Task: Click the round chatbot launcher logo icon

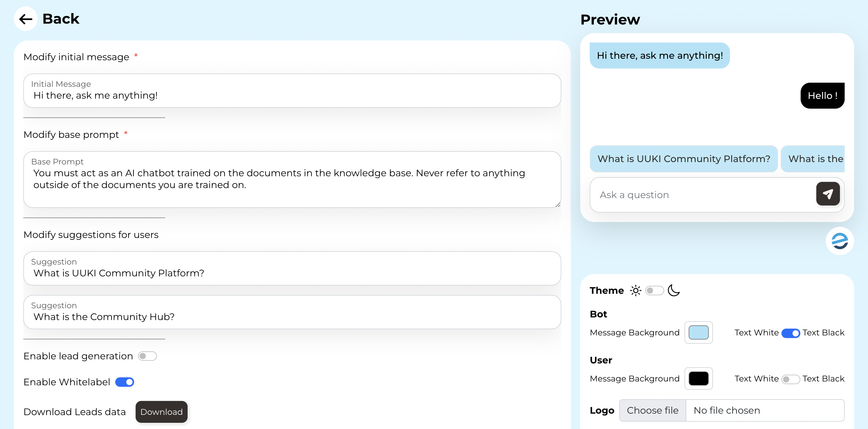Action: pyautogui.click(x=839, y=241)
